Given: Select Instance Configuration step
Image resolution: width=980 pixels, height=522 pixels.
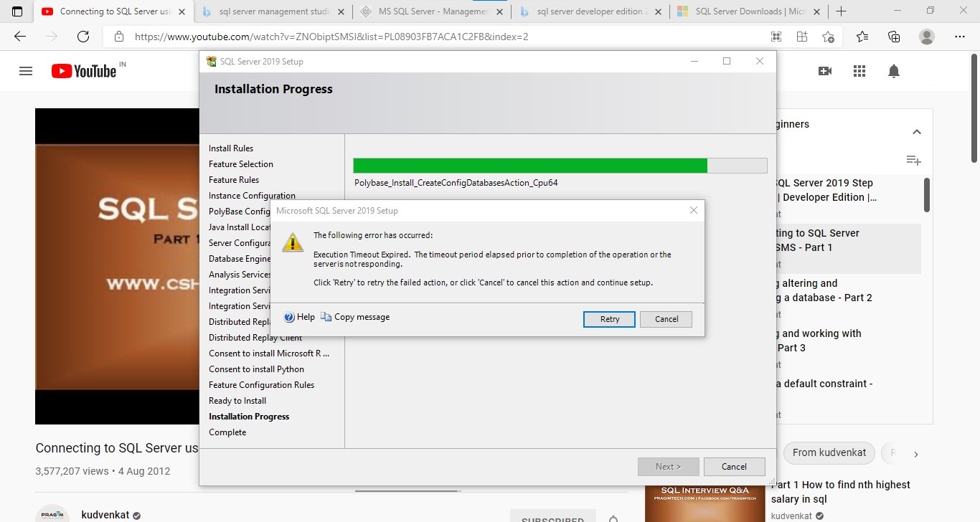Looking at the screenshot, I should click(x=252, y=196).
